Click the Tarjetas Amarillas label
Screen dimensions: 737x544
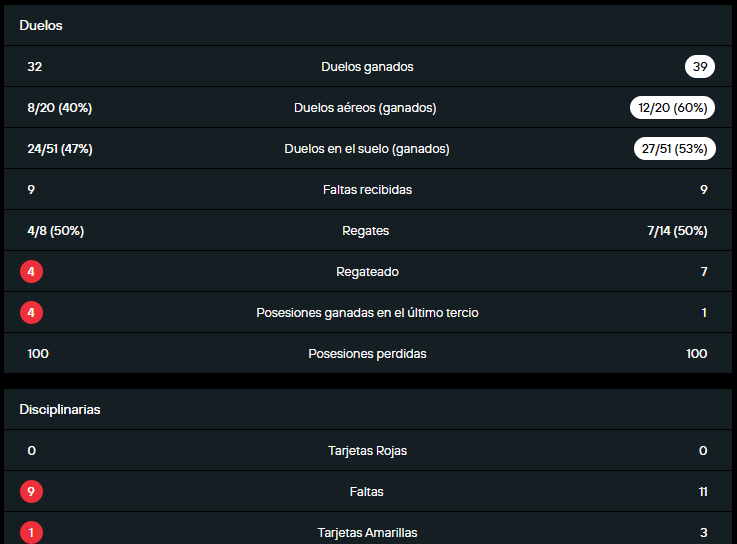367,533
